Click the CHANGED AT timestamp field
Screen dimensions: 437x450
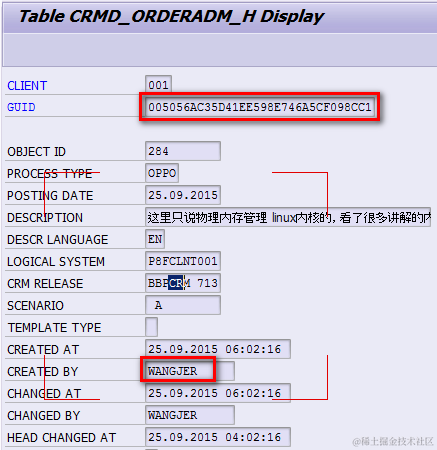click(x=218, y=393)
